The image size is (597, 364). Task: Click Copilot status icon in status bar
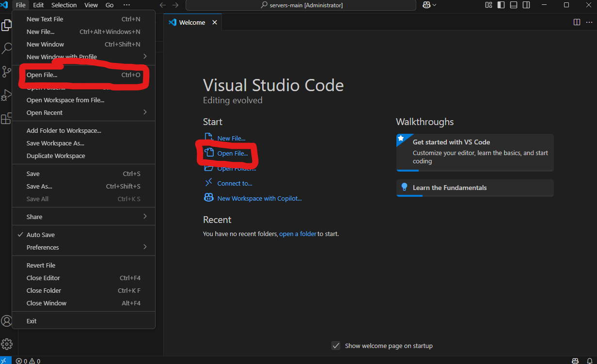[575, 361]
